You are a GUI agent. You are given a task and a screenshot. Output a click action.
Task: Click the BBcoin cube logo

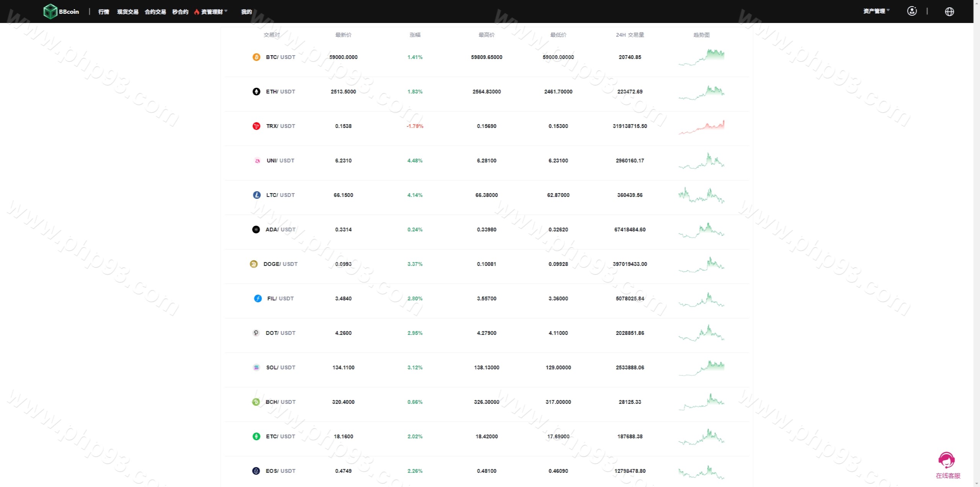(x=50, y=11)
